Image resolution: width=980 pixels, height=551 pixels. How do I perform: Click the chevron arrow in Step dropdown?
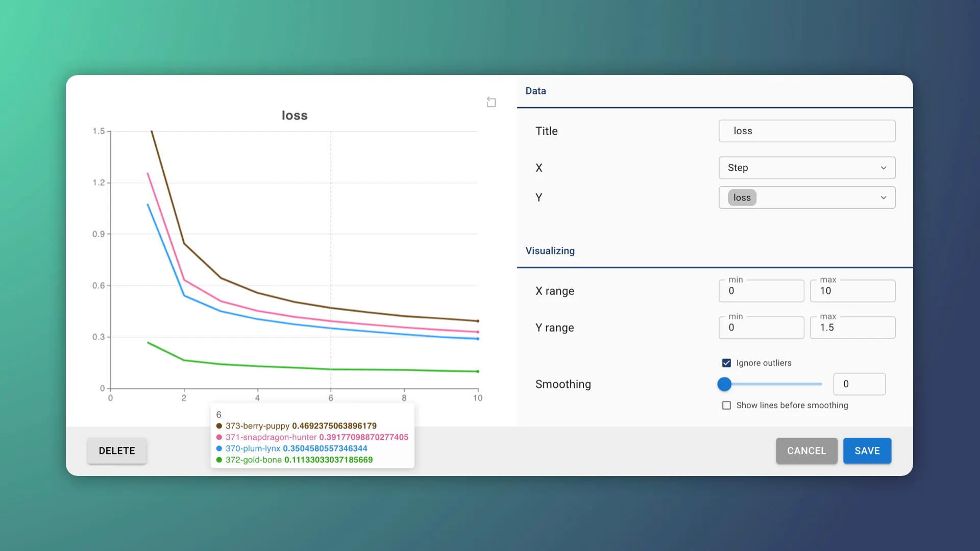pyautogui.click(x=884, y=168)
